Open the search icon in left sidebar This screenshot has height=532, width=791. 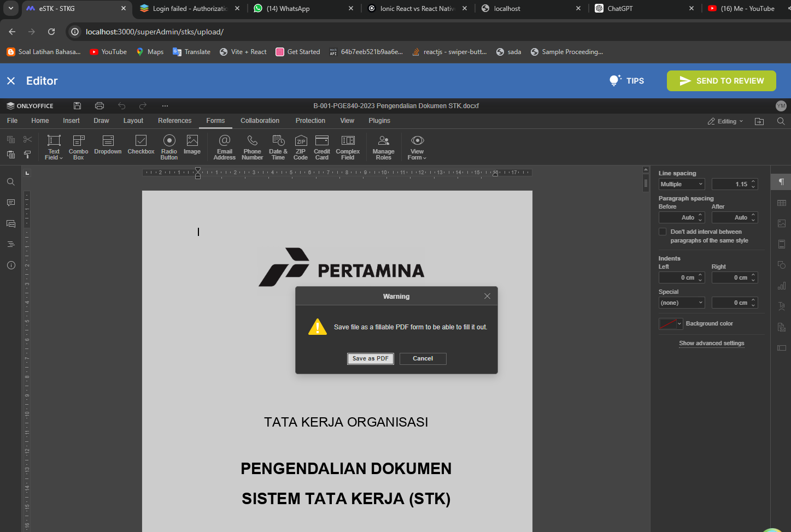10,182
